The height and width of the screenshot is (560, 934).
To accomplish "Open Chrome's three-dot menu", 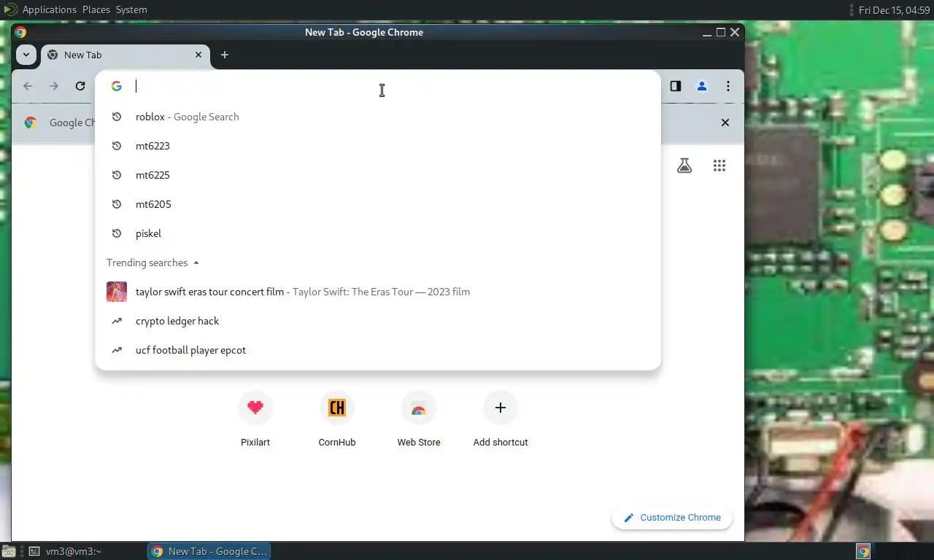I will pos(728,86).
